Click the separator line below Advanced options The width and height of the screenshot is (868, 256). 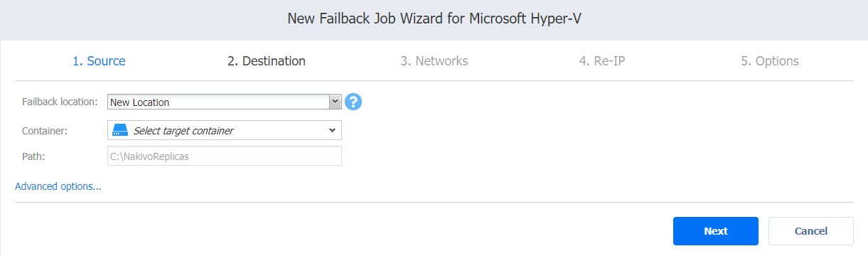(x=434, y=202)
